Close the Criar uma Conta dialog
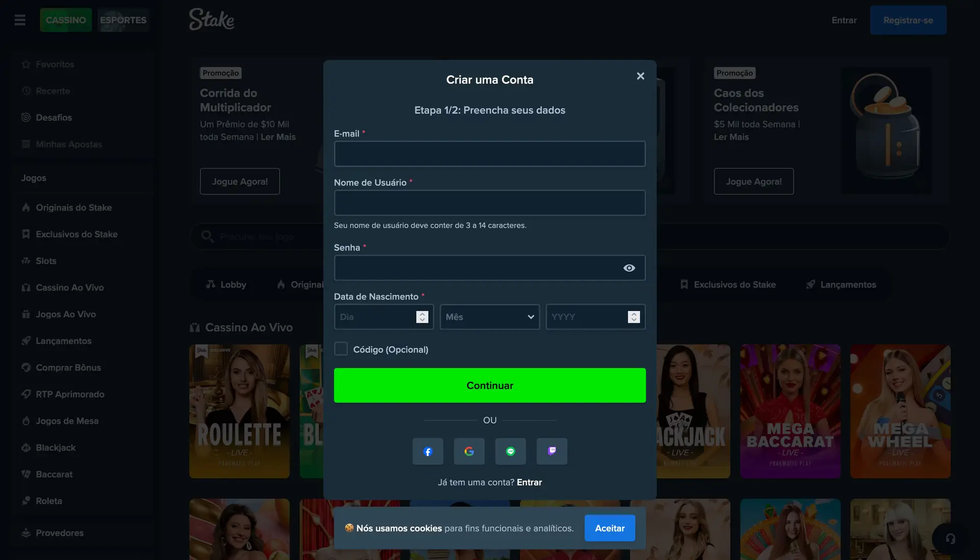Viewport: 980px width, 560px height. [641, 76]
